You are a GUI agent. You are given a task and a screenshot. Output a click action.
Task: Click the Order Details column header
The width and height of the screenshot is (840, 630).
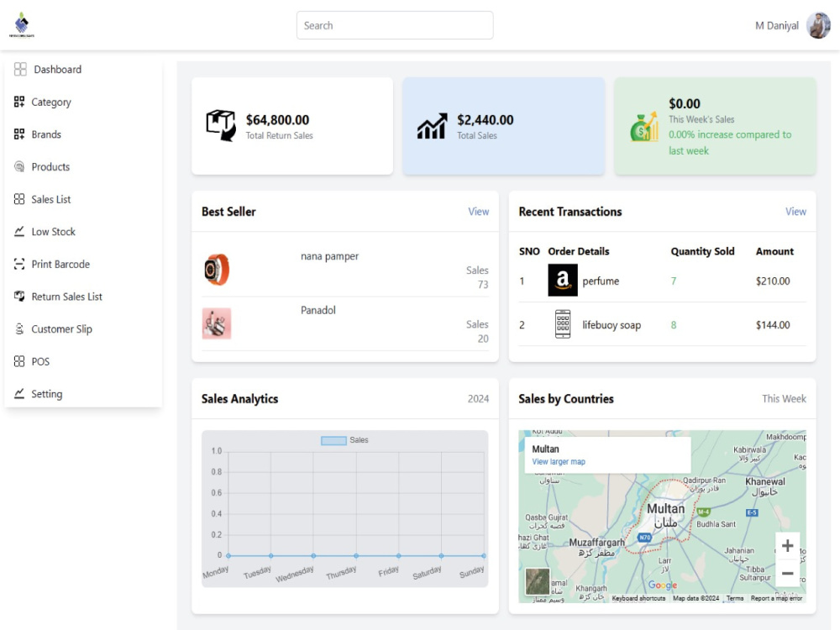point(579,251)
